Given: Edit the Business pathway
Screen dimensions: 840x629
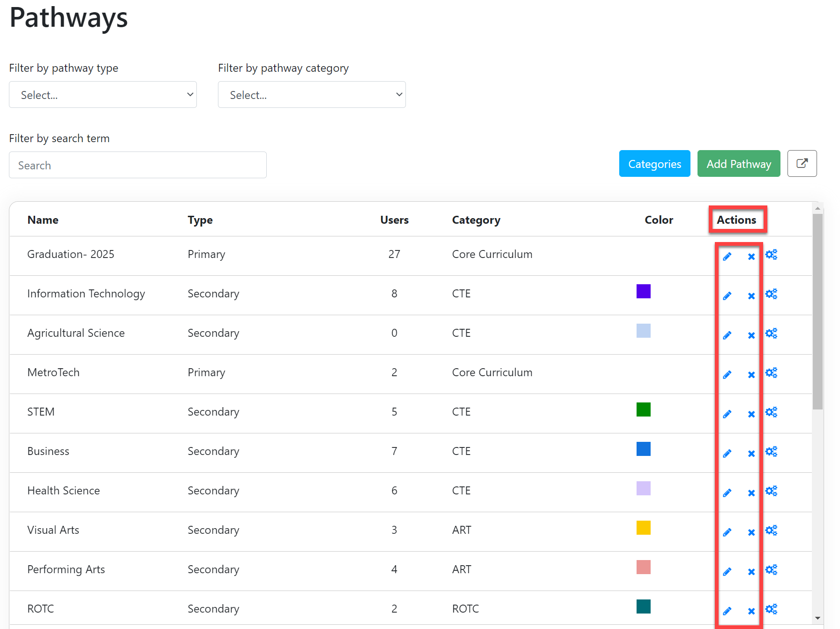Looking at the screenshot, I should tap(727, 453).
